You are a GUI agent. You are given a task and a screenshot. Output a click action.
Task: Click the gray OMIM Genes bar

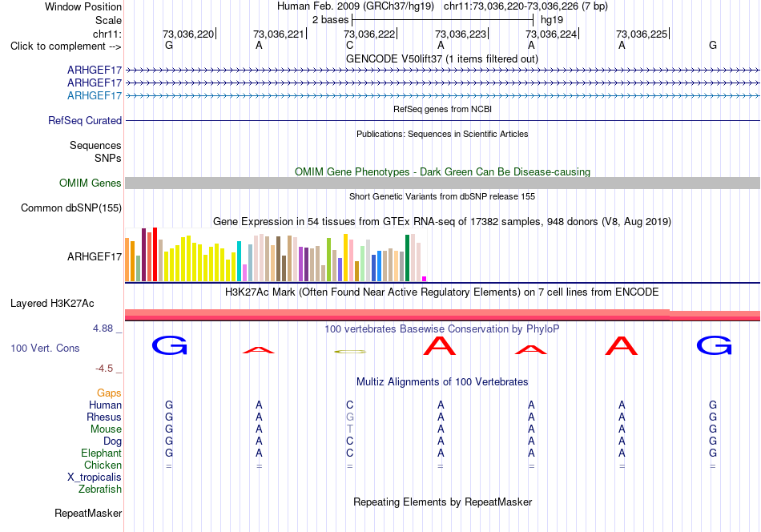pos(442,183)
